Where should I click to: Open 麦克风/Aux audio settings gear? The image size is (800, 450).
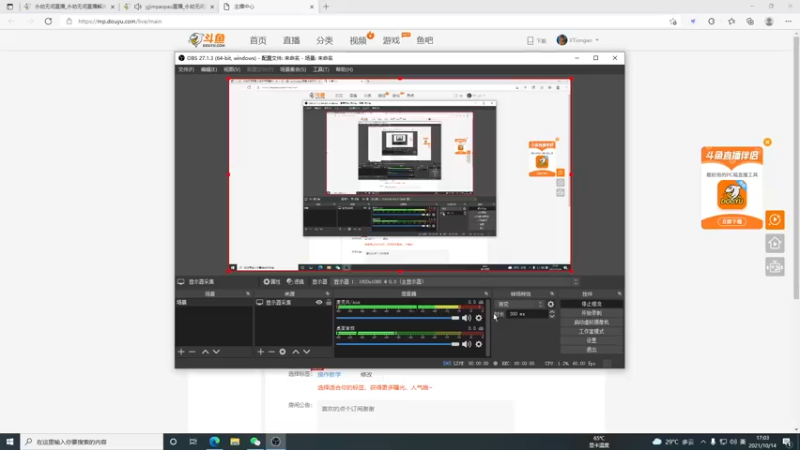(x=479, y=318)
